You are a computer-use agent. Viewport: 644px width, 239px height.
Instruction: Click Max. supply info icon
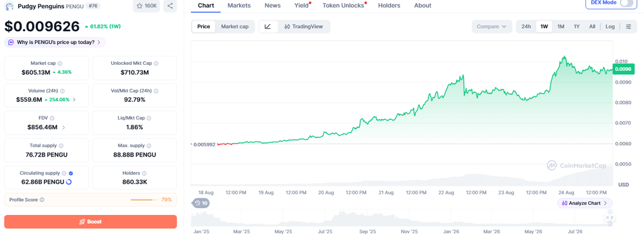point(148,146)
